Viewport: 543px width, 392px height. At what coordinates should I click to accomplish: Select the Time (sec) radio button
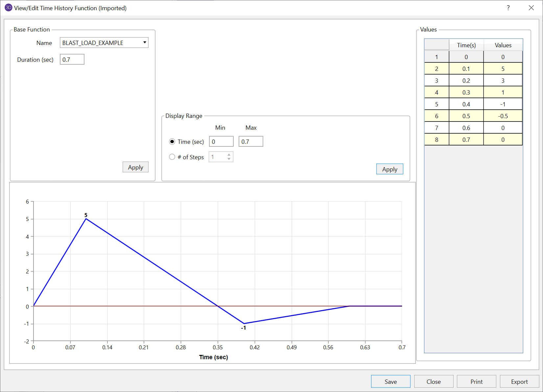coord(172,142)
